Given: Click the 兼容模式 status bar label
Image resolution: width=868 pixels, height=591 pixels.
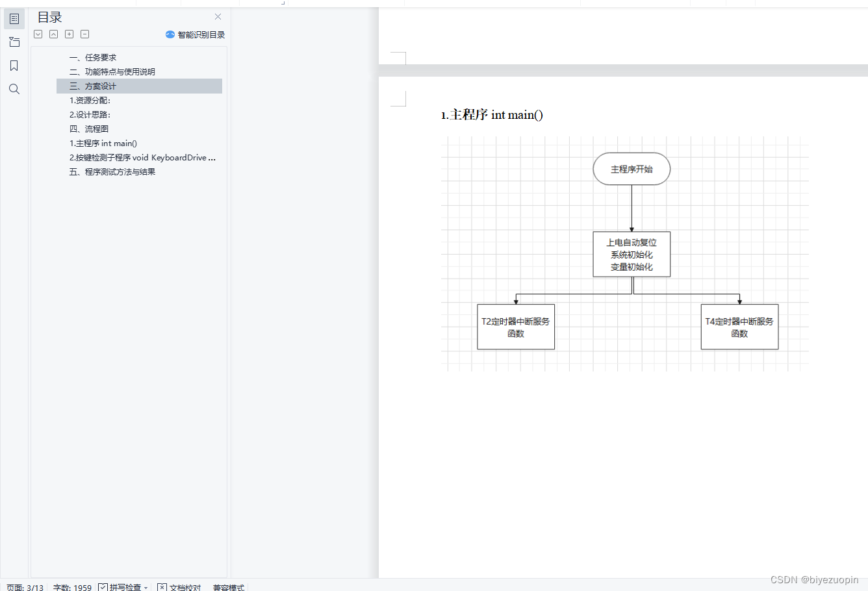Looking at the screenshot, I should click(229, 587).
